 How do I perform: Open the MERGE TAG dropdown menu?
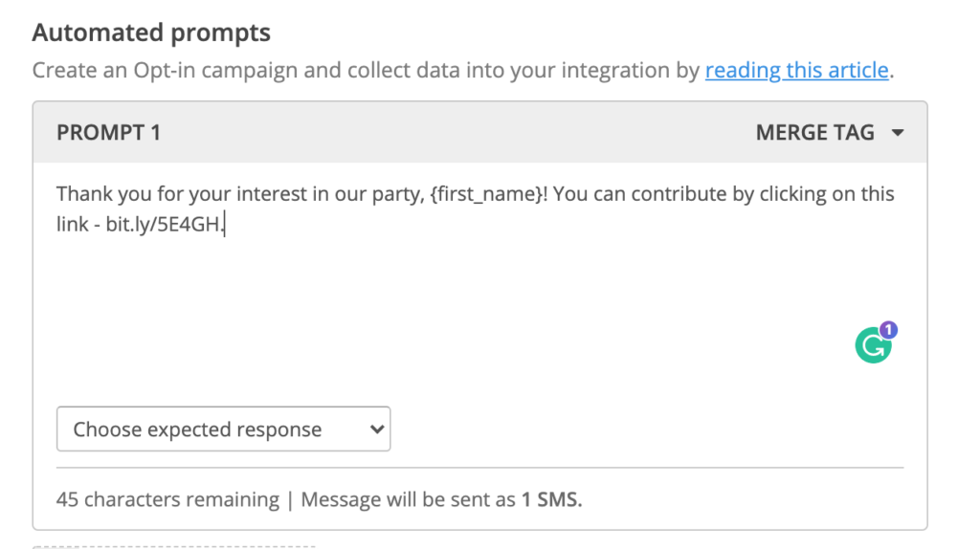(830, 132)
